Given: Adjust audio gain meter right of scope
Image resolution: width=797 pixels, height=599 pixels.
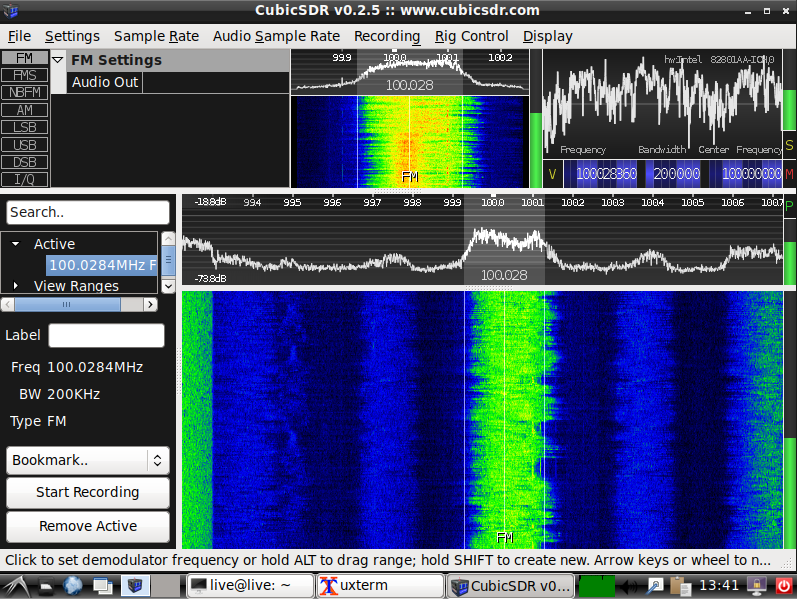Looking at the screenshot, I should point(789,91).
